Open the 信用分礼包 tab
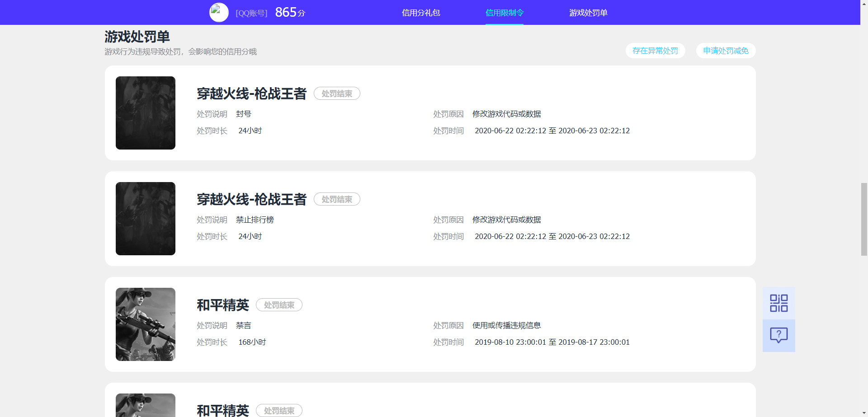This screenshot has width=868, height=417. [x=421, y=13]
